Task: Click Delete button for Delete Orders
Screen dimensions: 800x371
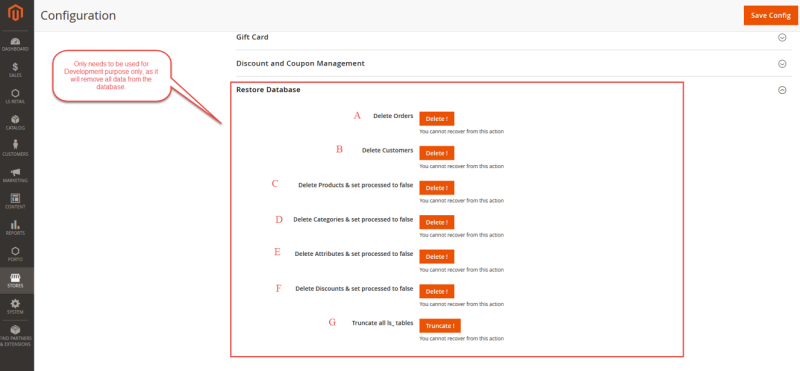Action: point(437,119)
